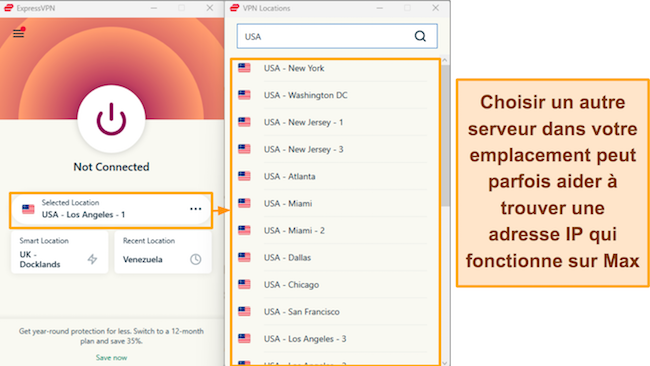Close the ExpressVPN main window

tap(210, 8)
